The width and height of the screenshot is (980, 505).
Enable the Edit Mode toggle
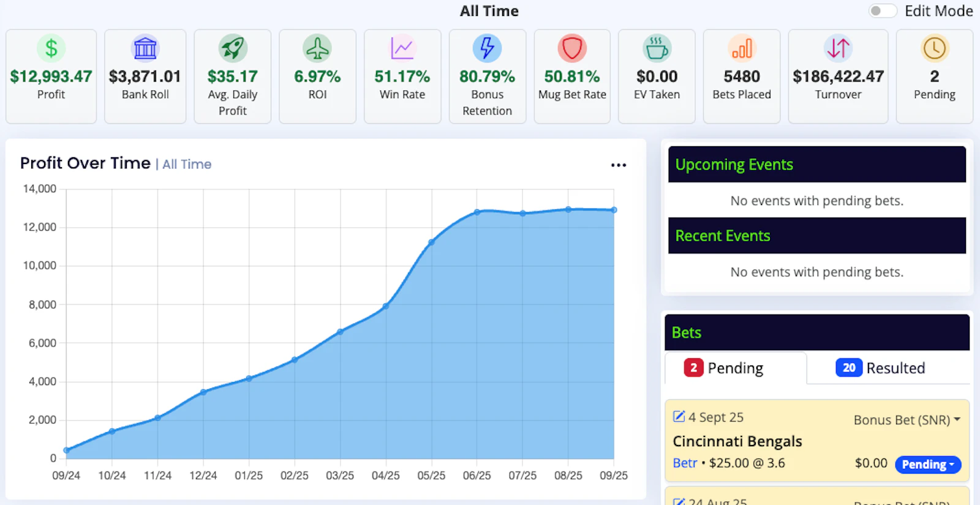click(x=882, y=11)
